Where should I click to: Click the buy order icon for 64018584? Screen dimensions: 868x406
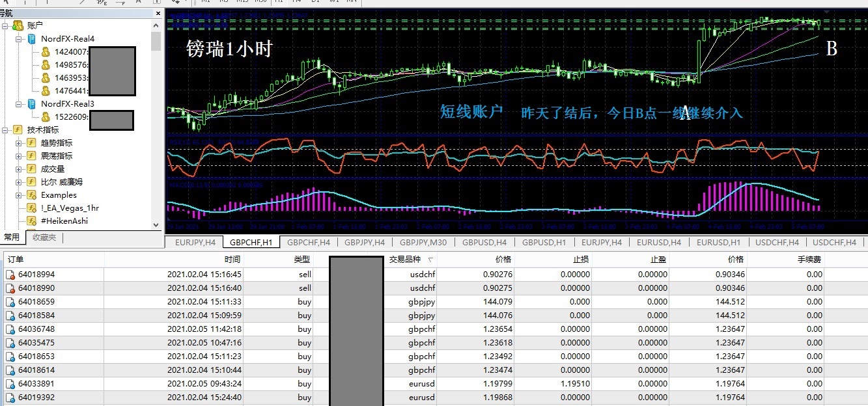(10, 316)
